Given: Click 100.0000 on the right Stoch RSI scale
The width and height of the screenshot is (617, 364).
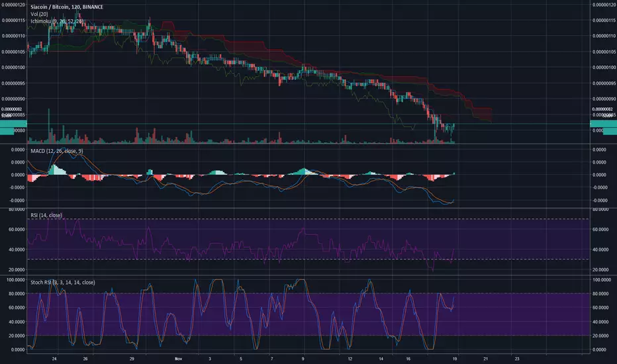Looking at the screenshot, I should point(602,280).
